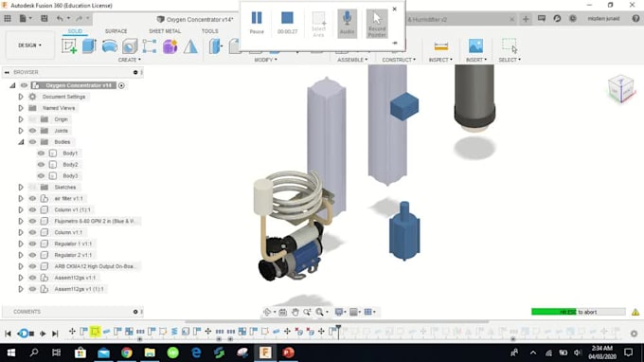Click the timeline settings gear icon
This screenshot has width=644, height=362.
[634, 334]
